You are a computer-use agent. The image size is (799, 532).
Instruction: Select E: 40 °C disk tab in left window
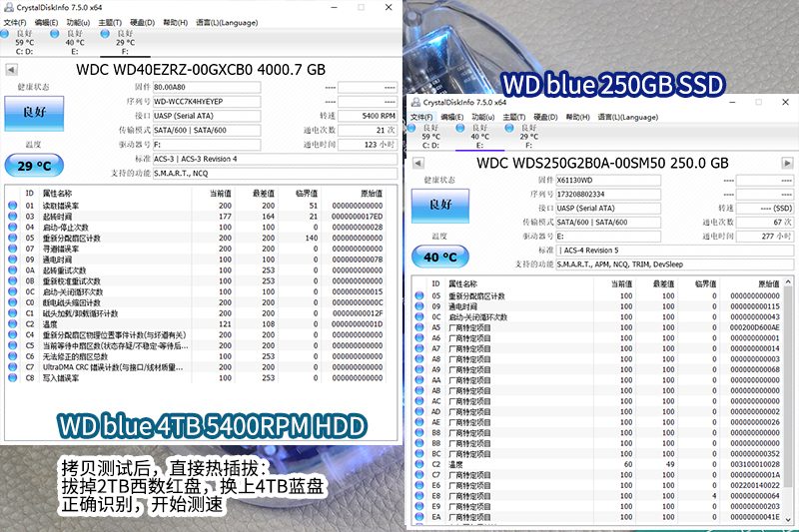tap(74, 42)
